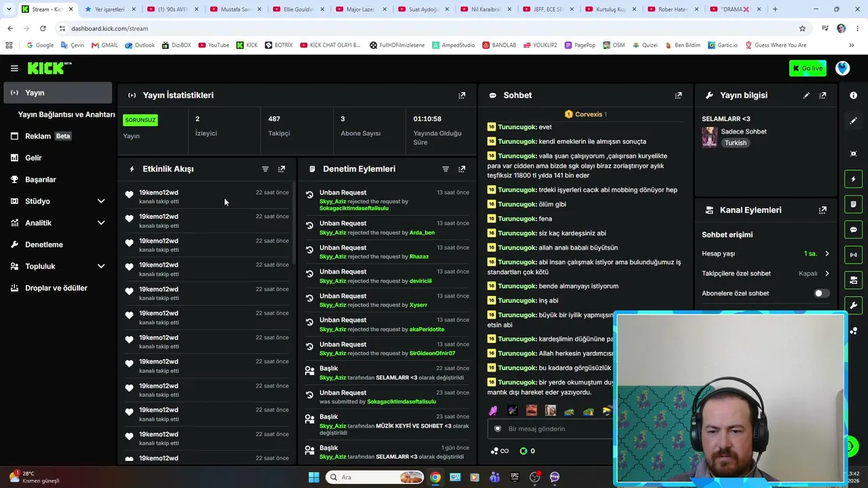Toggle wrench icon in right sidebar
The height and width of the screenshot is (488, 868).
click(853, 305)
